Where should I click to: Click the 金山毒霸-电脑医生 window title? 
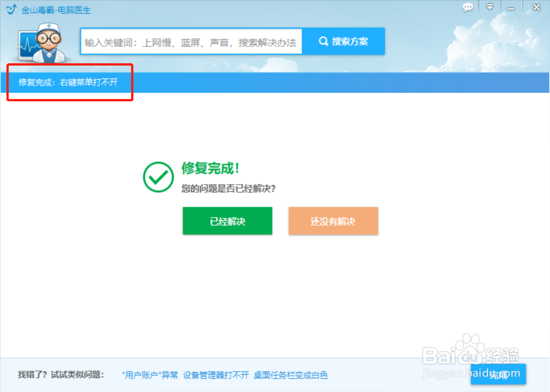[56, 10]
